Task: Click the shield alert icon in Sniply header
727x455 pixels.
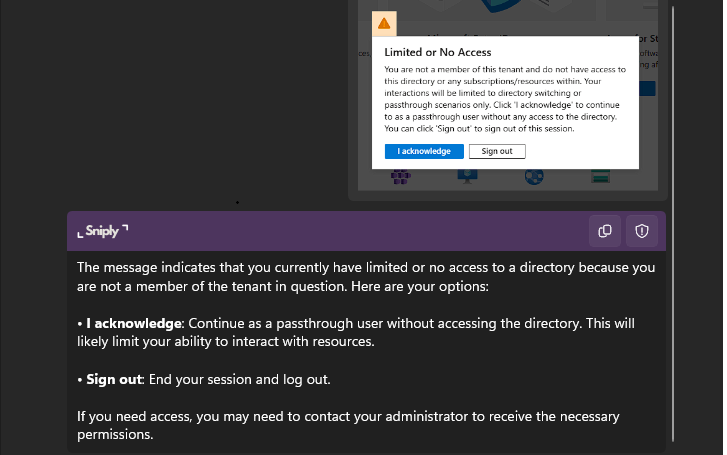Action: 642,231
